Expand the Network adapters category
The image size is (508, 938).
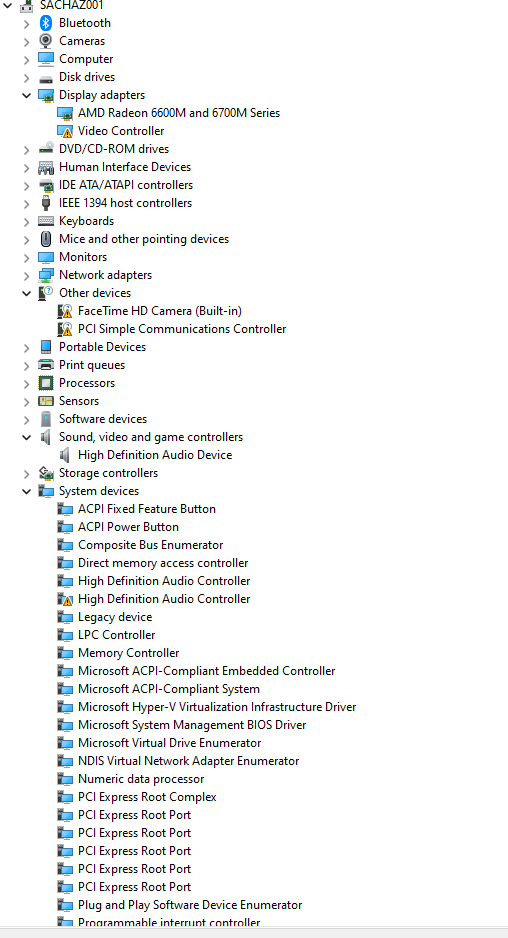(x=26, y=275)
